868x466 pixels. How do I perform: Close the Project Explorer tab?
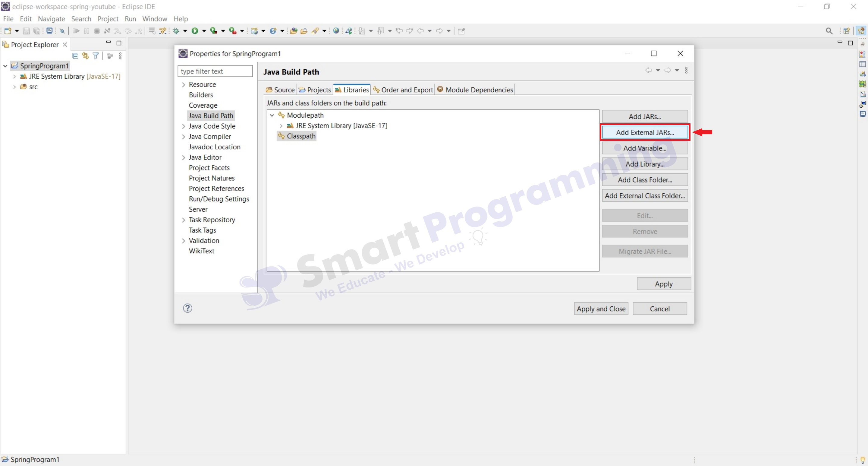(x=65, y=45)
